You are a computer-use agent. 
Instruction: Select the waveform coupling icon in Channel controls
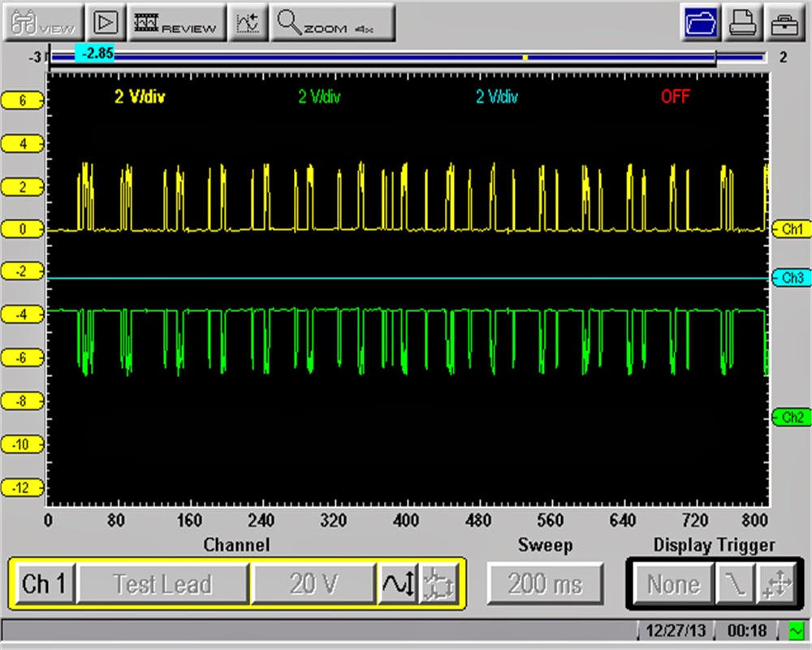coord(397,583)
